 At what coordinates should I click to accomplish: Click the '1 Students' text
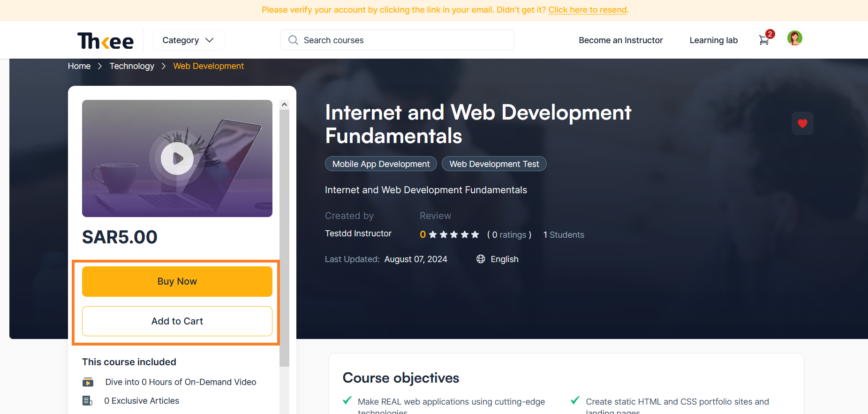click(x=564, y=235)
